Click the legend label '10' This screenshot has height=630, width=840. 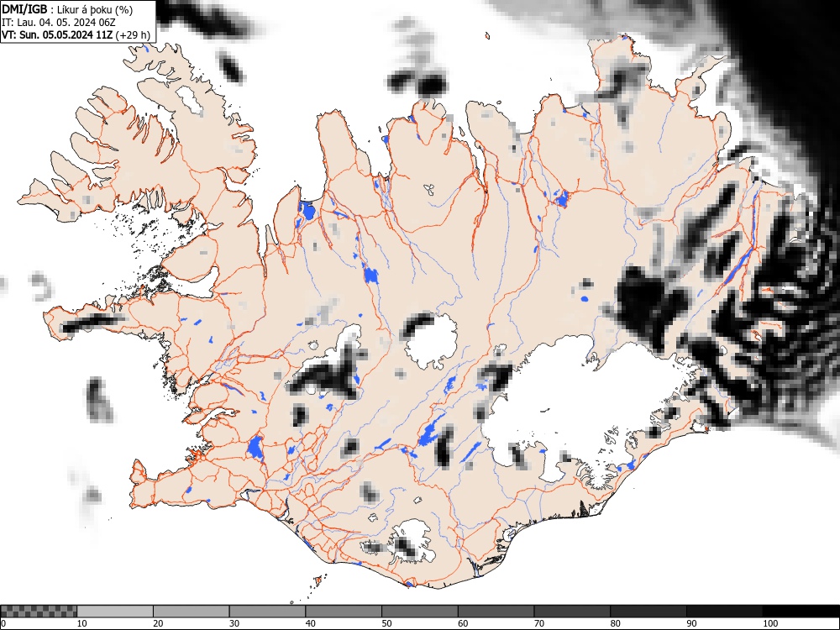click(82, 623)
